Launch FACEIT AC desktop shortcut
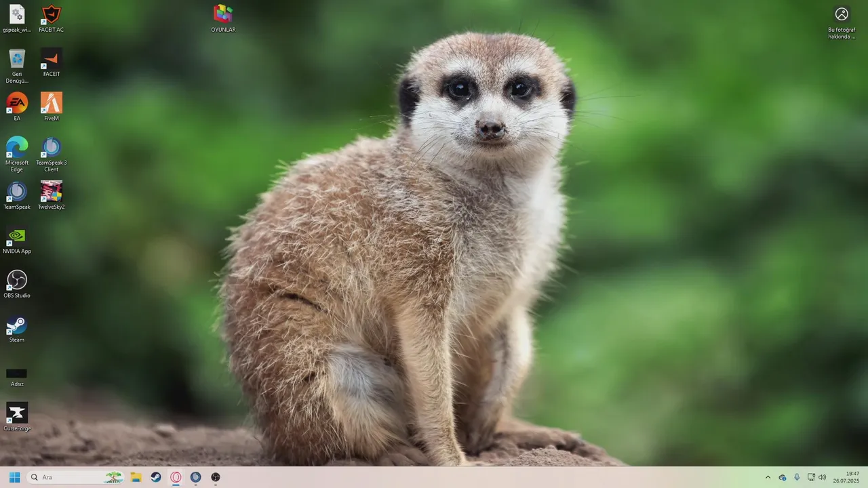Viewport: 868px width, 488px height. [x=52, y=18]
